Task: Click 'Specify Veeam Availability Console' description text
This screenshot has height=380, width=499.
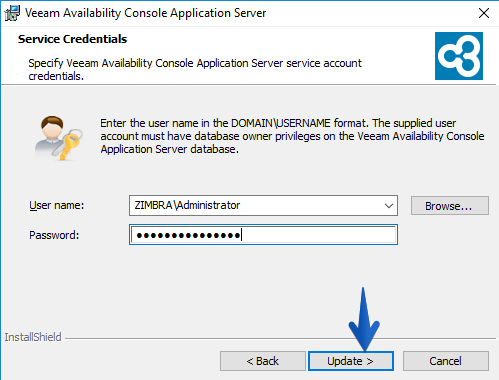Action: pyautogui.click(x=195, y=69)
